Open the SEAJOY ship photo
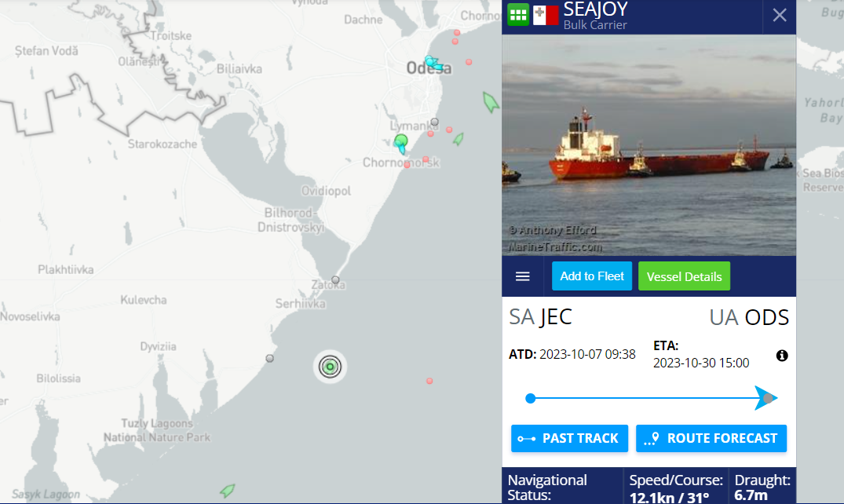The width and height of the screenshot is (844, 504). [649, 145]
